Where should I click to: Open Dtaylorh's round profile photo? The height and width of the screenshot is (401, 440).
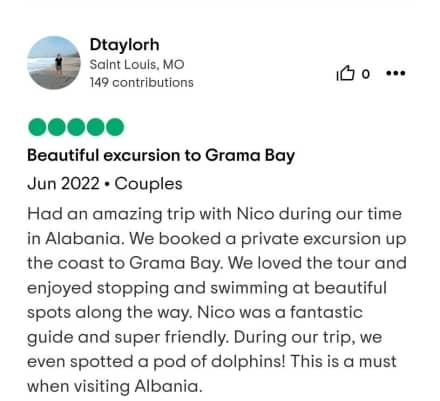[x=54, y=63]
